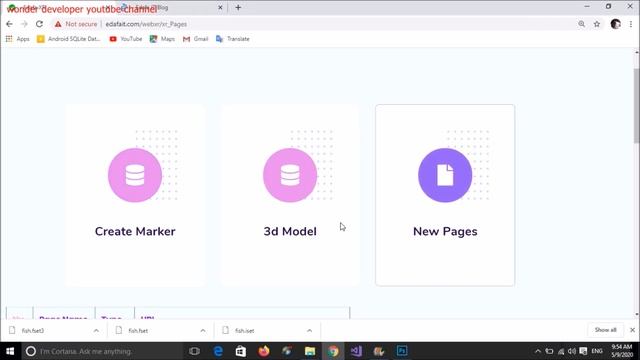Open the Maps bookmark
The width and height of the screenshot is (640, 360).
click(162, 39)
